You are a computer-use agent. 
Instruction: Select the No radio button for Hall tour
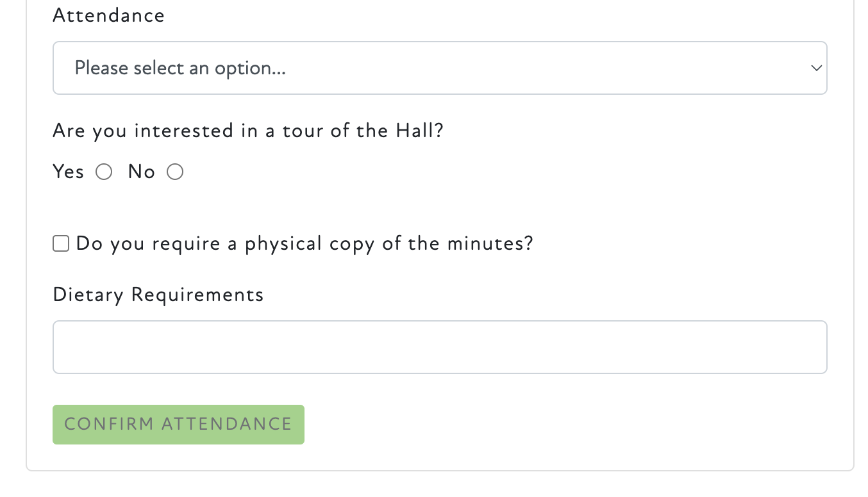175,172
